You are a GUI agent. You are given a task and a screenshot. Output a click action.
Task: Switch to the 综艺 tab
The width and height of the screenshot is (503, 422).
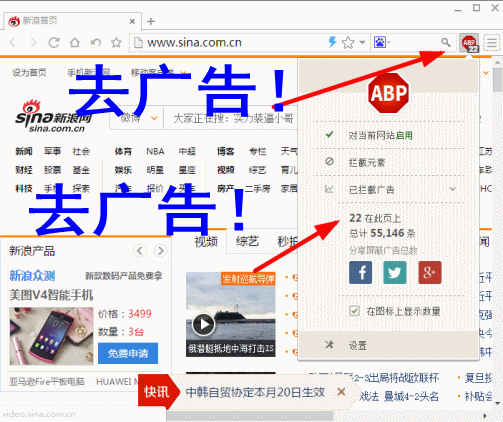point(247,241)
